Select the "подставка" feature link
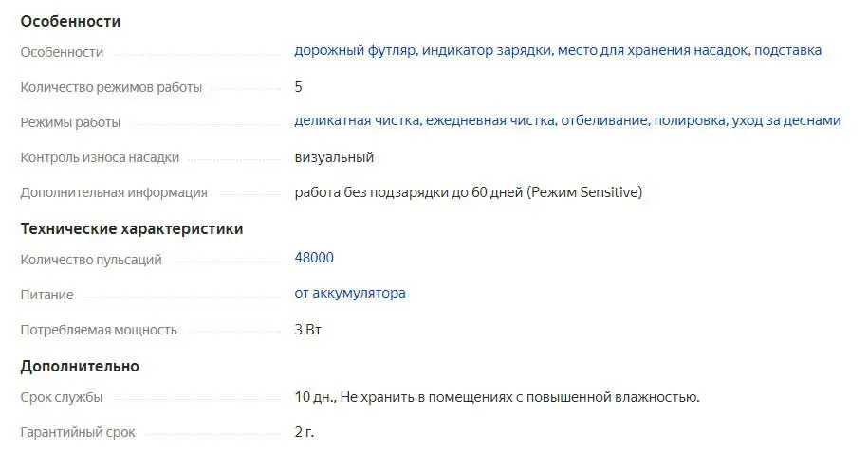Viewport: 868px width, 452px height. 787,51
